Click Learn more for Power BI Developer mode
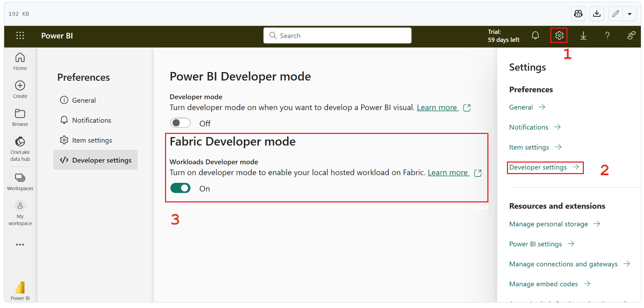644x308 pixels. click(x=437, y=108)
